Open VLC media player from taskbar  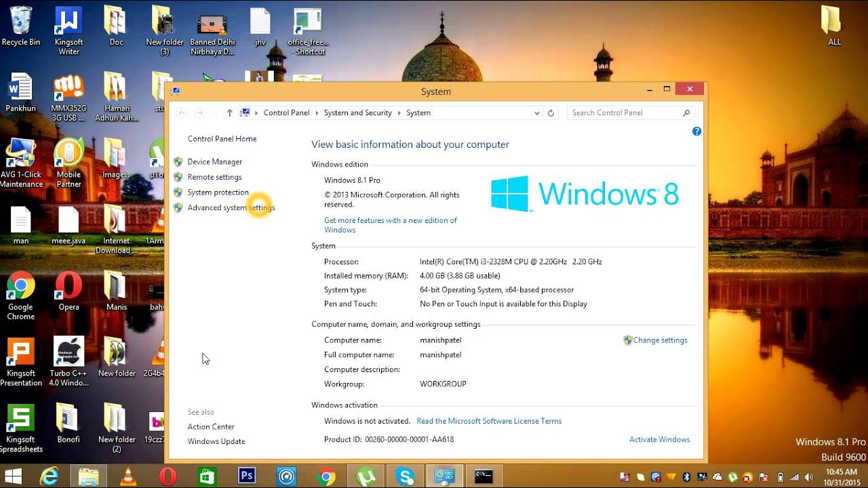128,476
